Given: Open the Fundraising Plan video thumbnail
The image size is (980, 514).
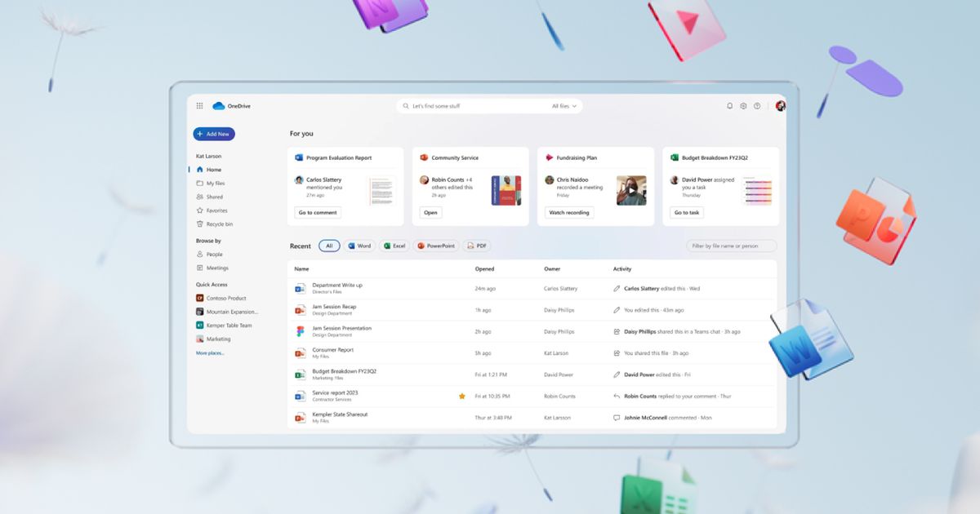Looking at the screenshot, I should (x=631, y=190).
